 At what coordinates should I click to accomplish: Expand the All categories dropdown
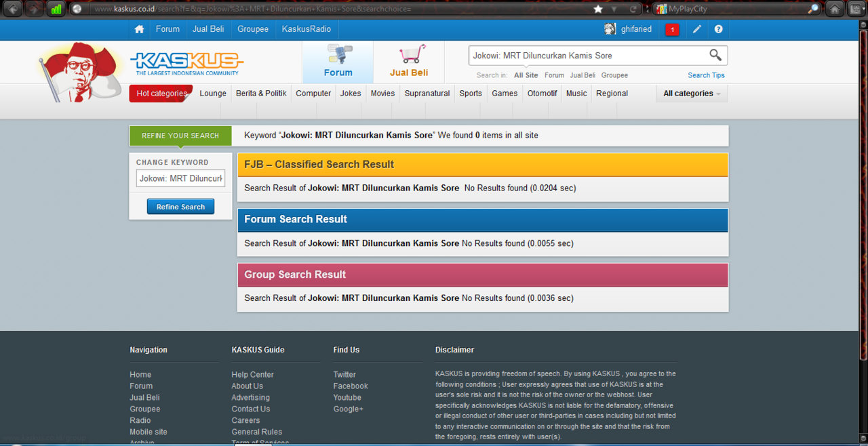click(x=692, y=94)
